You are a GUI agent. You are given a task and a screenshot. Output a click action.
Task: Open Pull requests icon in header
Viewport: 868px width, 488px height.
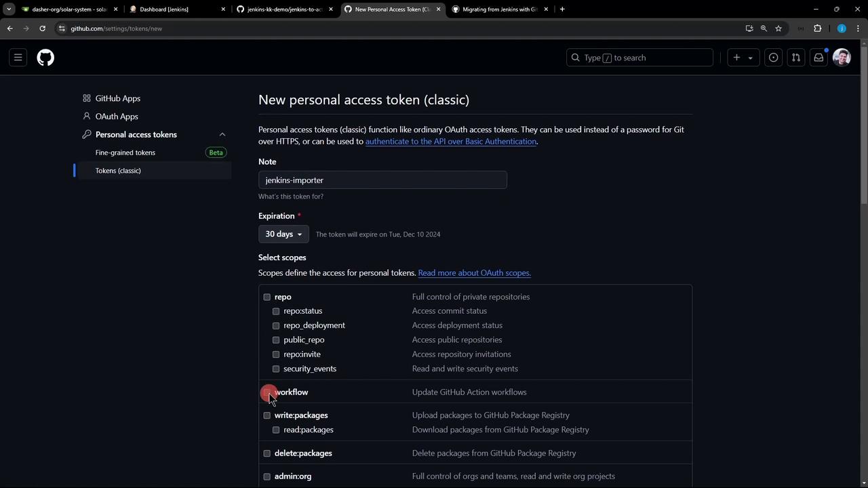coord(796,58)
